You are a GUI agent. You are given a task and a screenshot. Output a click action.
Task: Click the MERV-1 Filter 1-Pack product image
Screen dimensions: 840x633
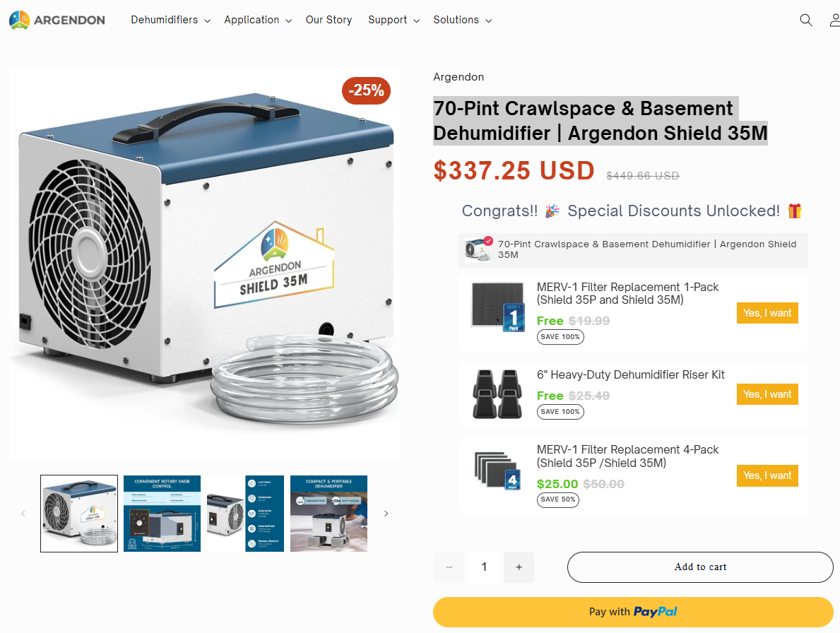click(x=497, y=307)
